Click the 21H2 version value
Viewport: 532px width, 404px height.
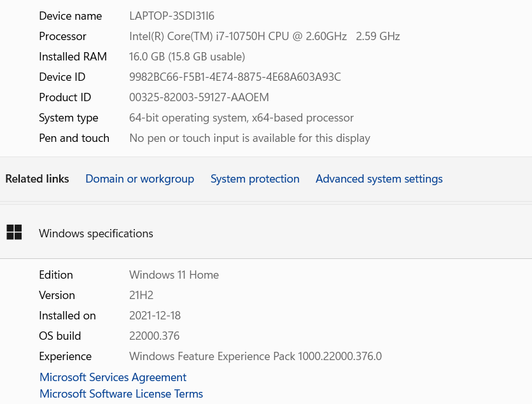point(141,295)
